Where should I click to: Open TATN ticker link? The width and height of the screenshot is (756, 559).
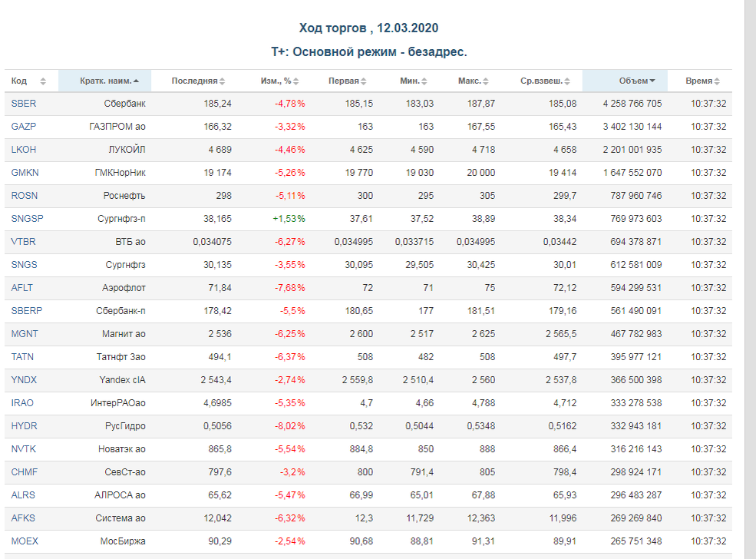(23, 357)
